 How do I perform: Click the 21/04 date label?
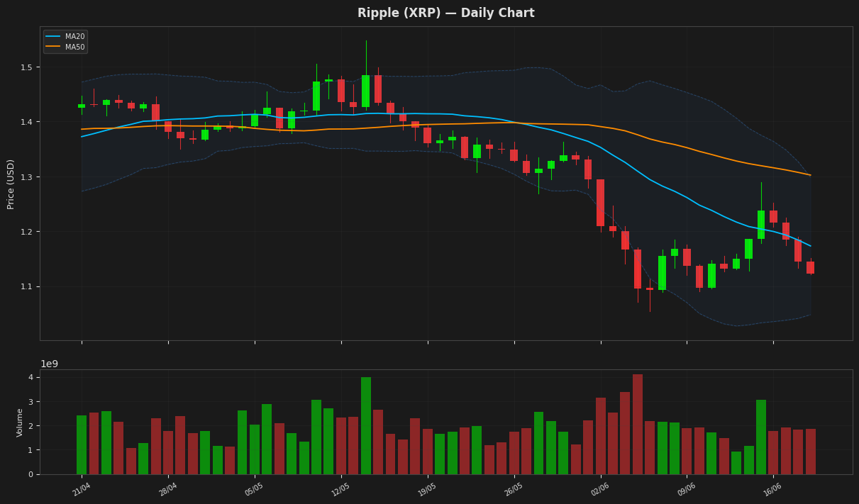(82, 489)
